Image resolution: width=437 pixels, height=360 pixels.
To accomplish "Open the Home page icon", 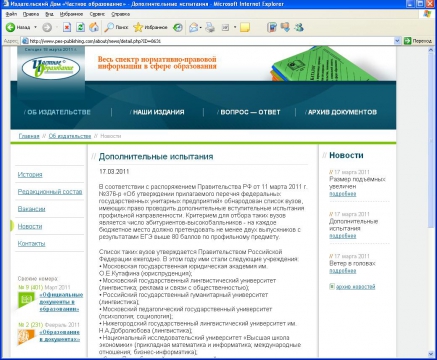I will tap(94, 27).
